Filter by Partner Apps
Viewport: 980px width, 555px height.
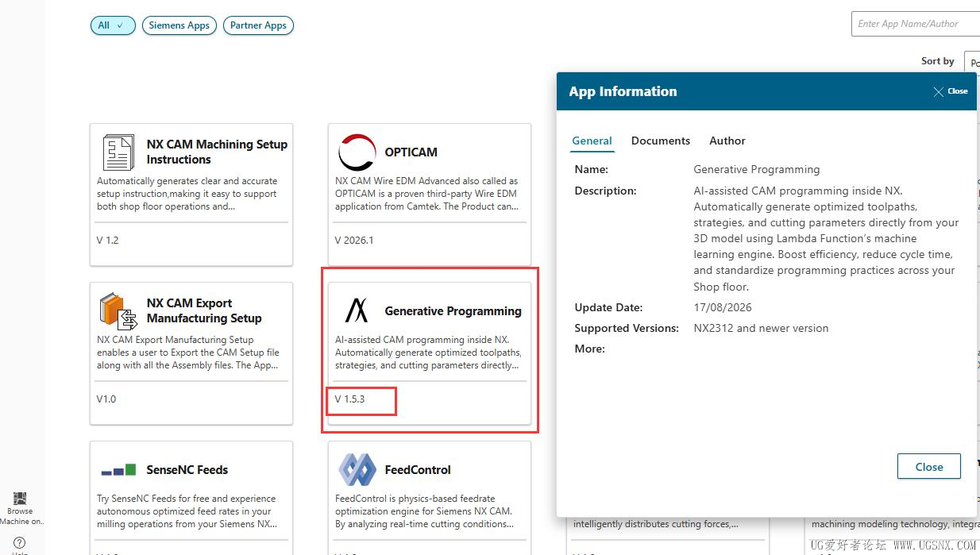[x=258, y=25]
